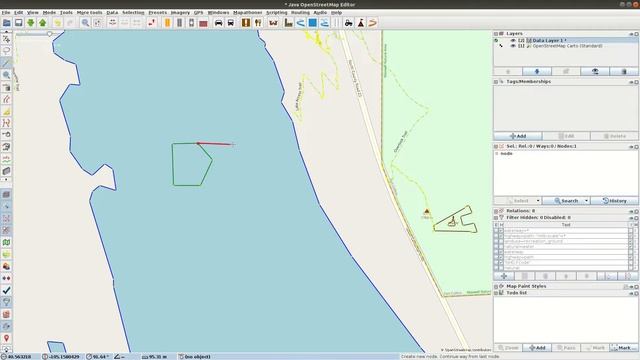Open the Windows menu
Screen dimensions: 640x360
pyautogui.click(x=218, y=13)
